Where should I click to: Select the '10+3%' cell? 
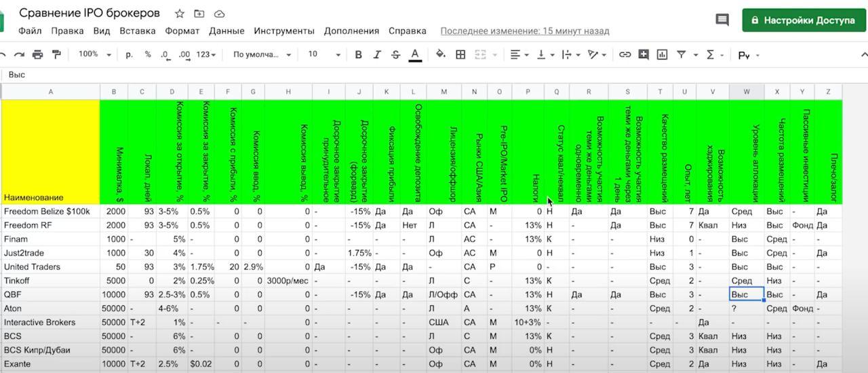(528, 322)
